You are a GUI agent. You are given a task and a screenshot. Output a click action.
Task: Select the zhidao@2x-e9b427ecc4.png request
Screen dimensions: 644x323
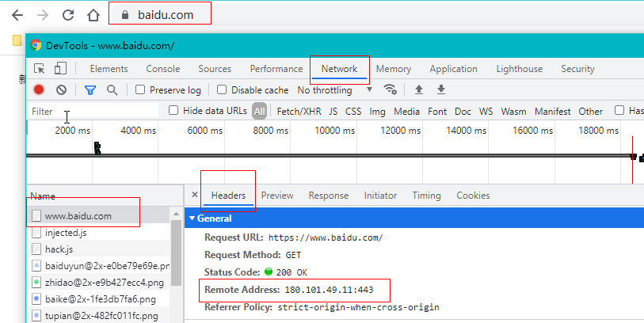coord(98,283)
